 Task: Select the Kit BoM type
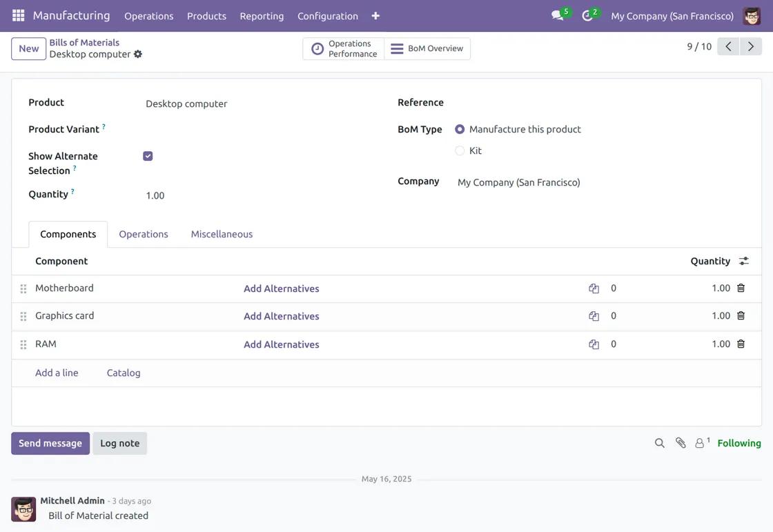pyautogui.click(x=460, y=150)
